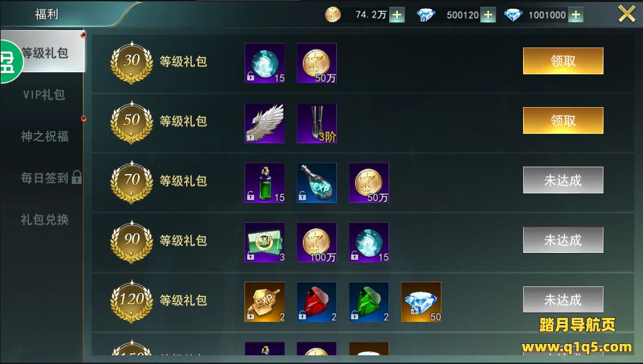Claim the level 30 gift pack

(563, 61)
